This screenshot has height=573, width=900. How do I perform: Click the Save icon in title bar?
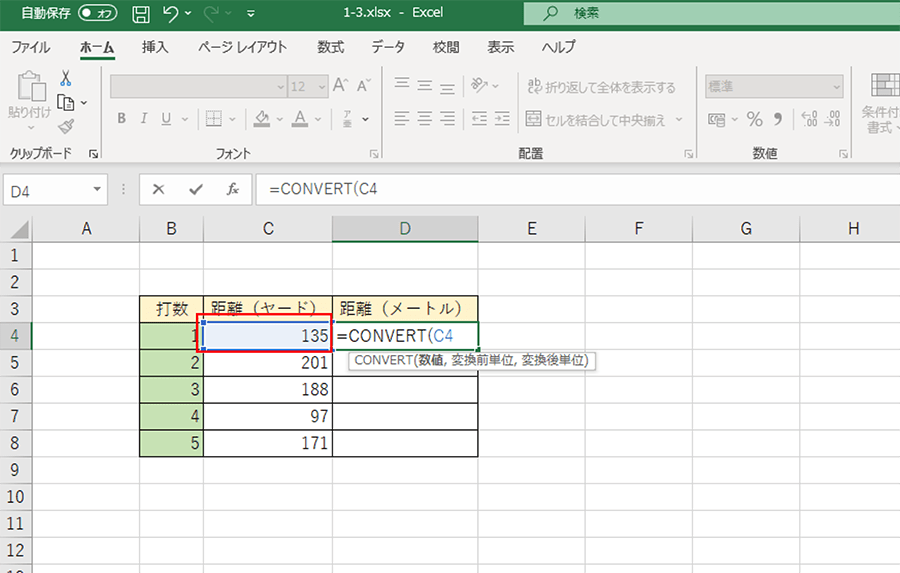click(141, 13)
